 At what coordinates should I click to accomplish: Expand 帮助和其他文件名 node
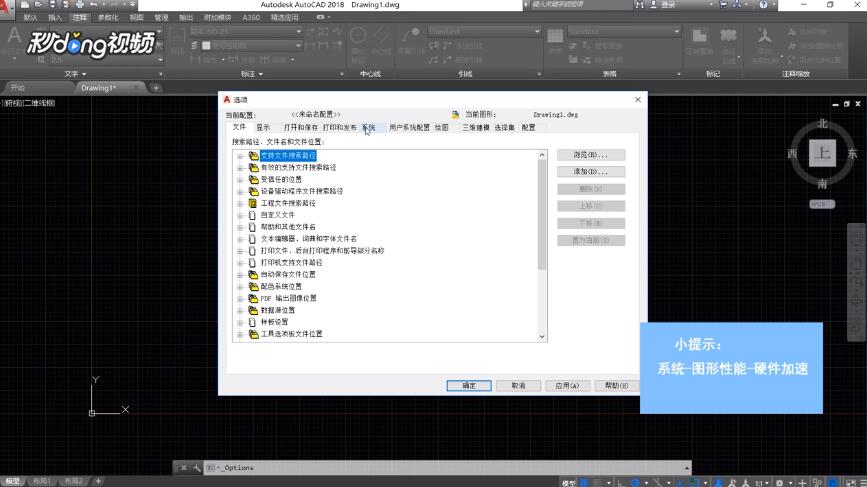tap(240, 227)
